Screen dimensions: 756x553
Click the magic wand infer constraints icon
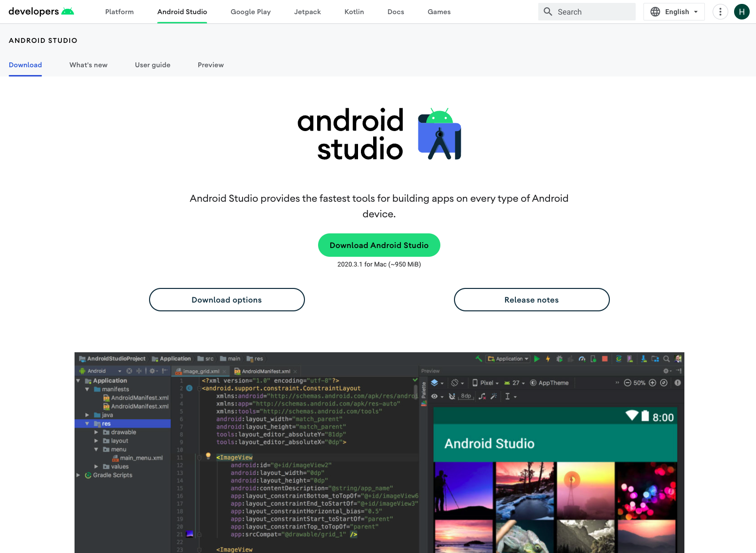[493, 396]
